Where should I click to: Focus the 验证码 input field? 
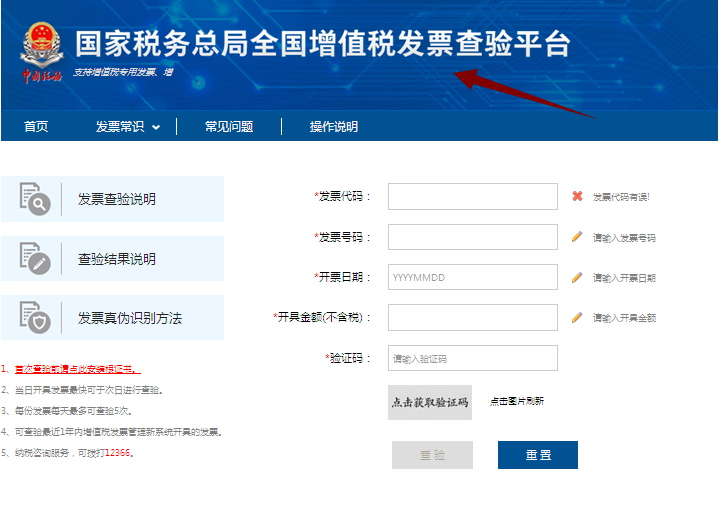pos(473,358)
